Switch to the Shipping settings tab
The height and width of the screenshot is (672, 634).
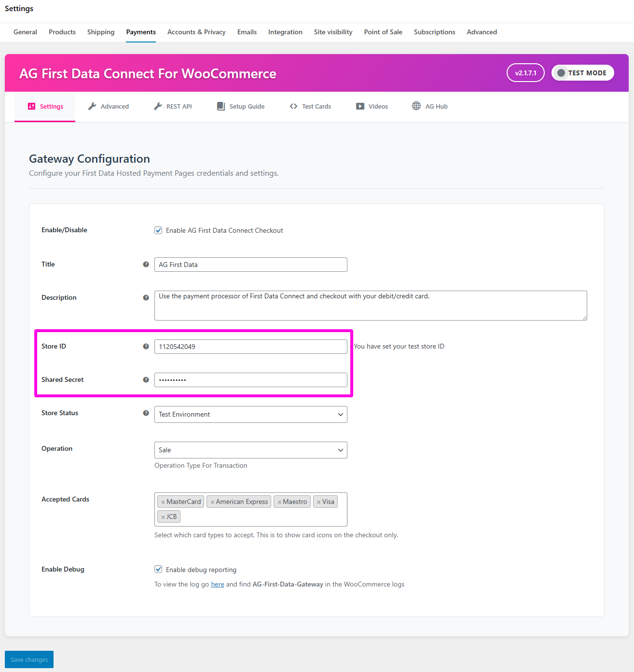[x=101, y=32]
